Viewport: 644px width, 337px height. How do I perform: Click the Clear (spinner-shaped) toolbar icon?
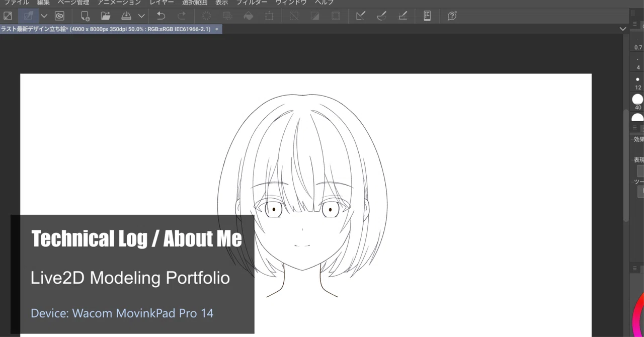click(207, 16)
